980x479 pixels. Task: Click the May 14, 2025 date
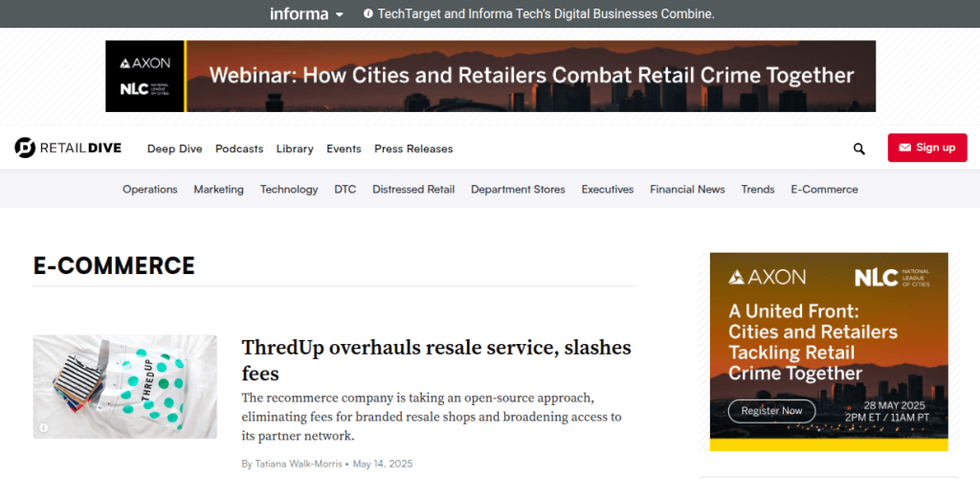click(383, 464)
